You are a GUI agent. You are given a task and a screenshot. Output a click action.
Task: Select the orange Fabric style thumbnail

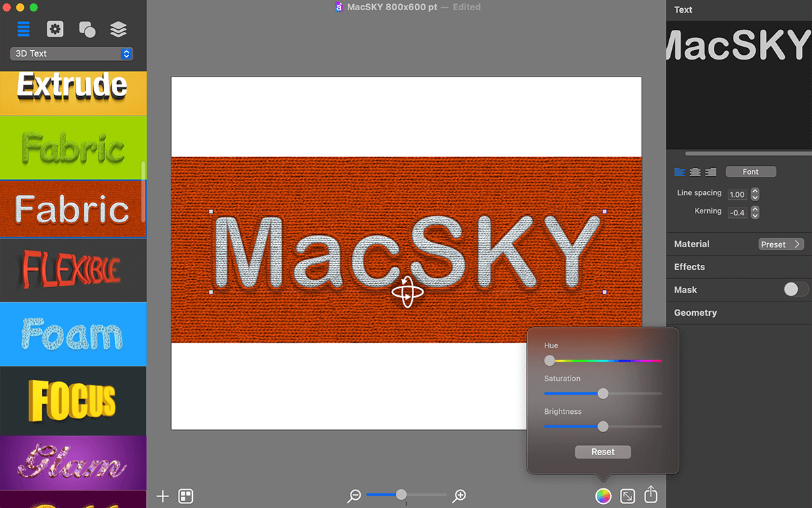pyautogui.click(x=72, y=209)
